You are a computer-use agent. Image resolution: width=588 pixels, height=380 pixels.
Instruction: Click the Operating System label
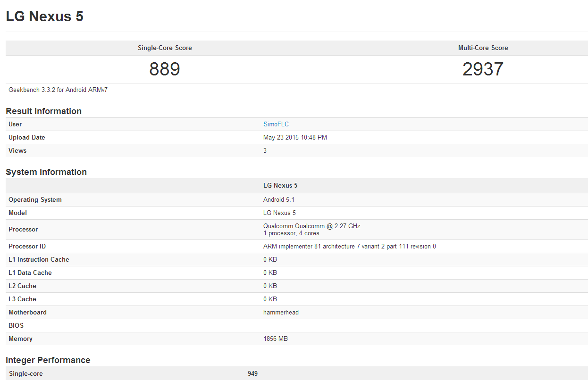pos(35,200)
